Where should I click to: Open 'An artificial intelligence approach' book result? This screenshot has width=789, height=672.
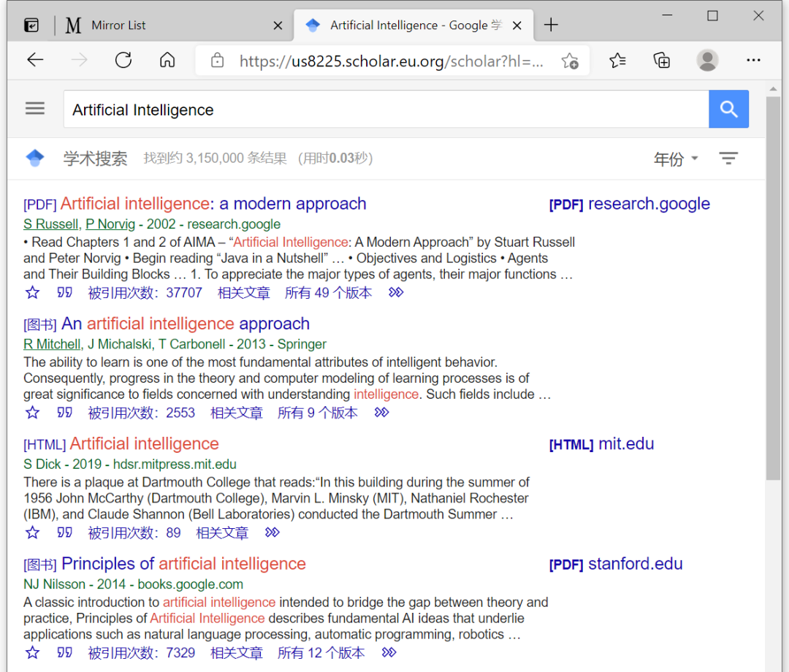pos(186,324)
